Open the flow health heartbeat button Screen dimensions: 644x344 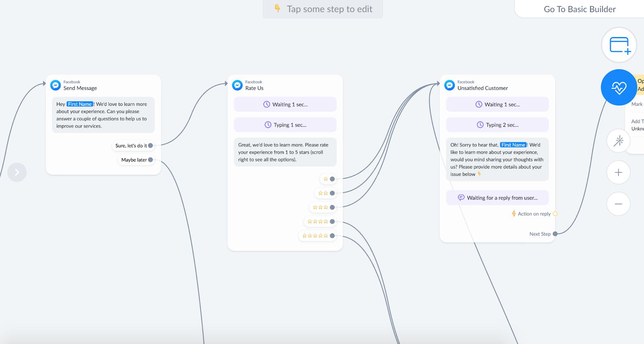coord(619,87)
